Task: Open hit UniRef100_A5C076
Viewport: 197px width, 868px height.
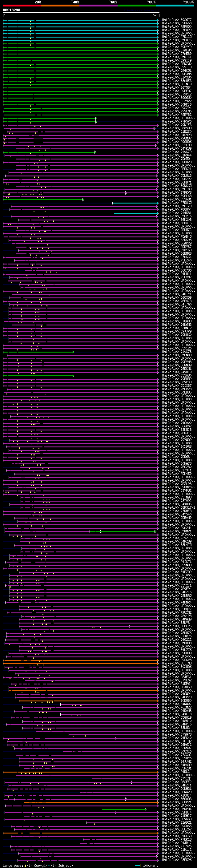Action: [x=177, y=40]
